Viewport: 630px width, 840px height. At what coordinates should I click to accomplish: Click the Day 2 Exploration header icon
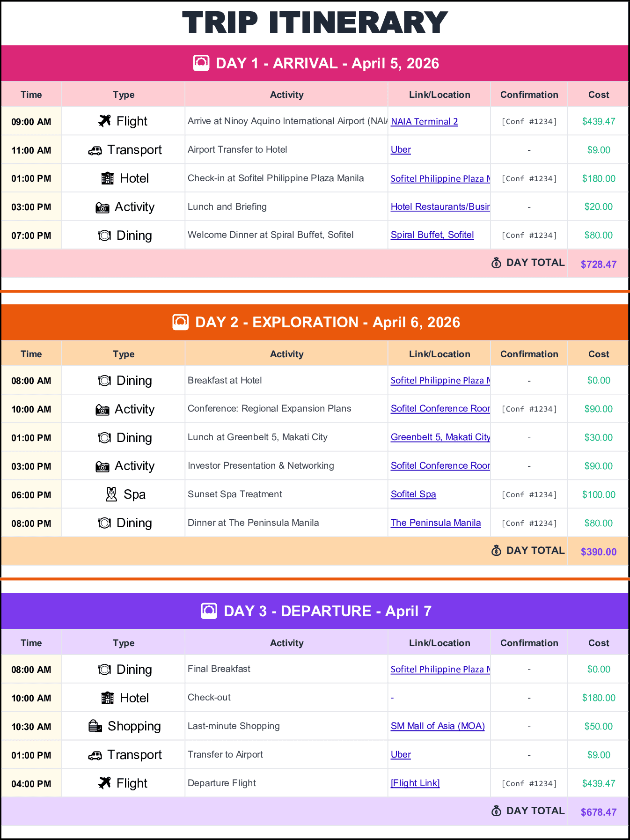181,322
